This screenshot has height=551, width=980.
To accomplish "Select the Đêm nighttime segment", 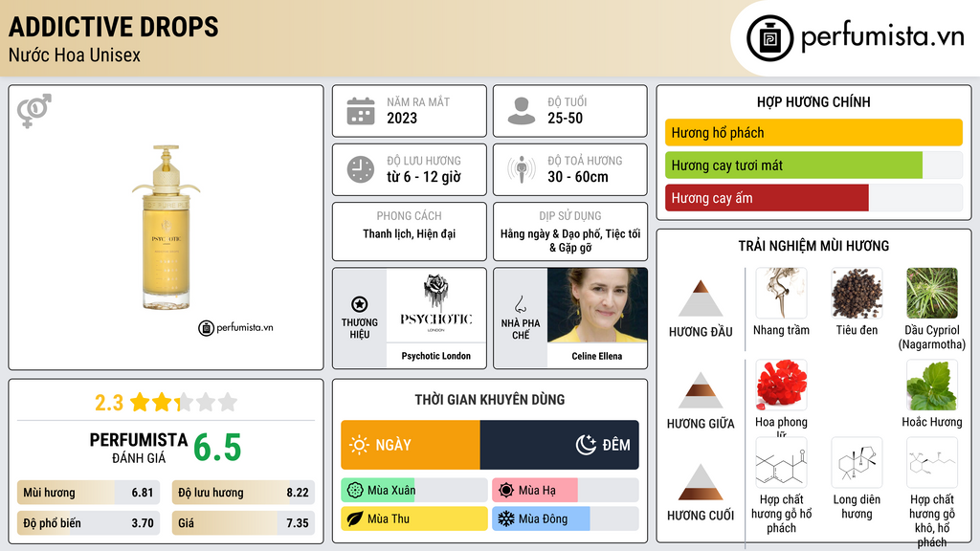I will [559, 445].
